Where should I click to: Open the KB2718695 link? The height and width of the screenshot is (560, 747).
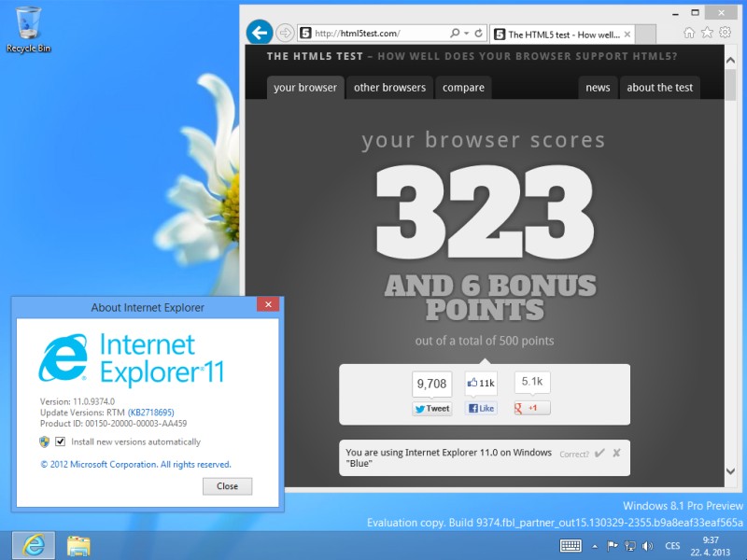[151, 413]
